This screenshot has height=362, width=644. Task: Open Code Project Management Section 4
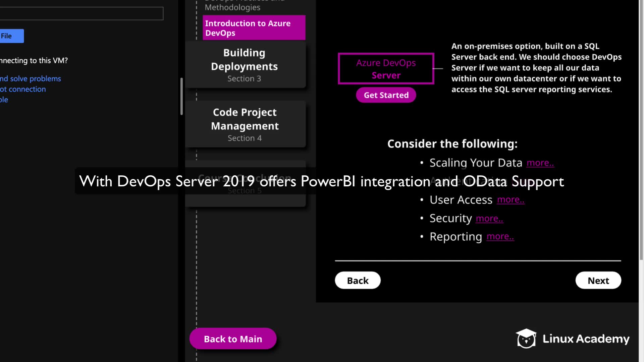coord(245,124)
